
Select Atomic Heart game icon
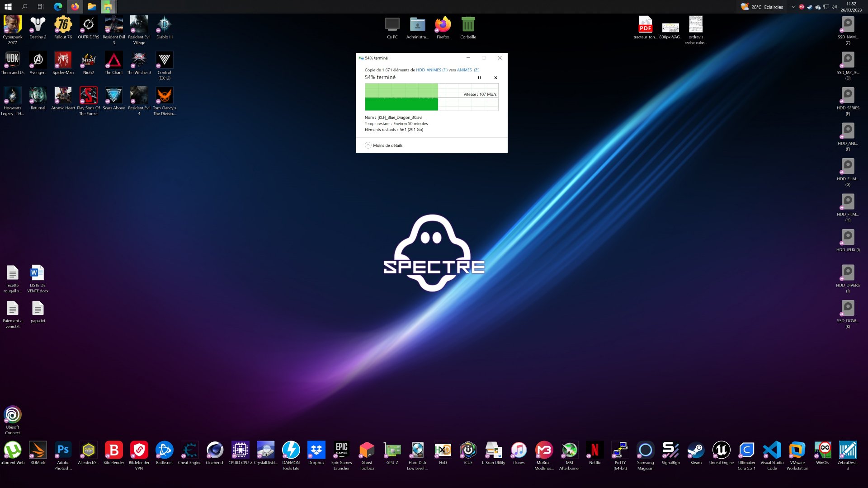point(63,98)
